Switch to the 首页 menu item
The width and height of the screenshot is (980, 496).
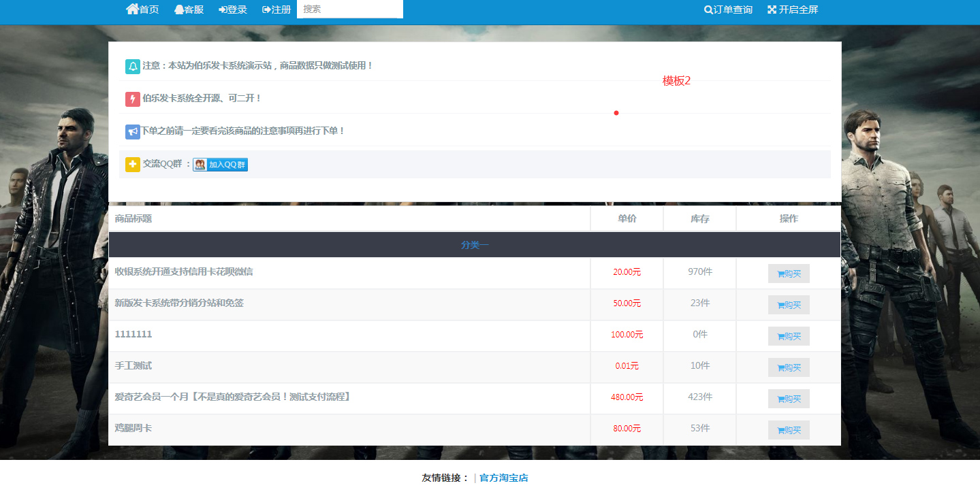[142, 9]
